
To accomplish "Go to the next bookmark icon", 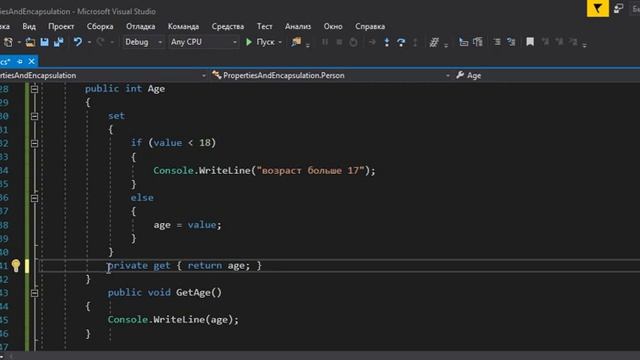I will (x=559, y=42).
